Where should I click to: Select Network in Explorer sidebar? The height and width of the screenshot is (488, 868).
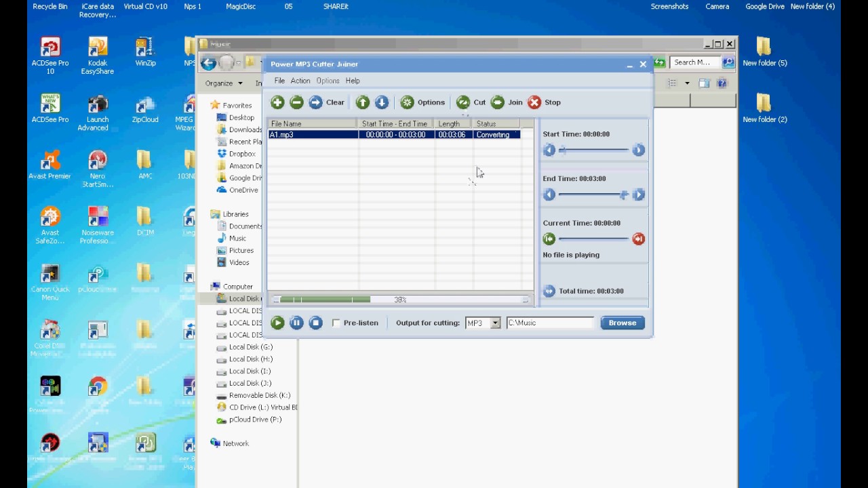coord(229,444)
